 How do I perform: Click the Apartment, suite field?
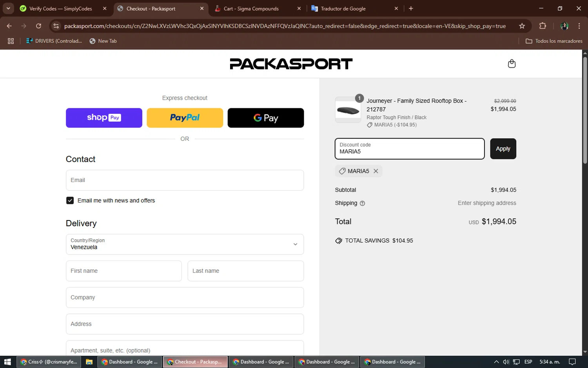point(185,348)
